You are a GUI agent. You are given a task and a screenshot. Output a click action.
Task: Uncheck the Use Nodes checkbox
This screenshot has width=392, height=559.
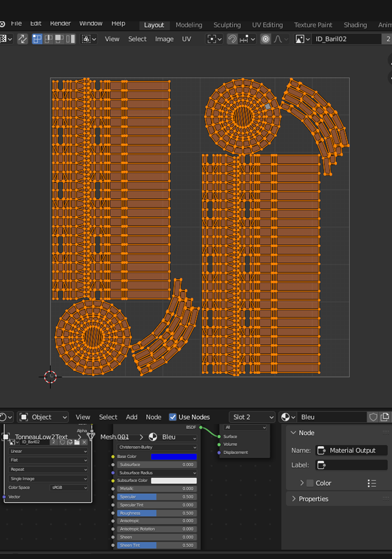point(173,417)
